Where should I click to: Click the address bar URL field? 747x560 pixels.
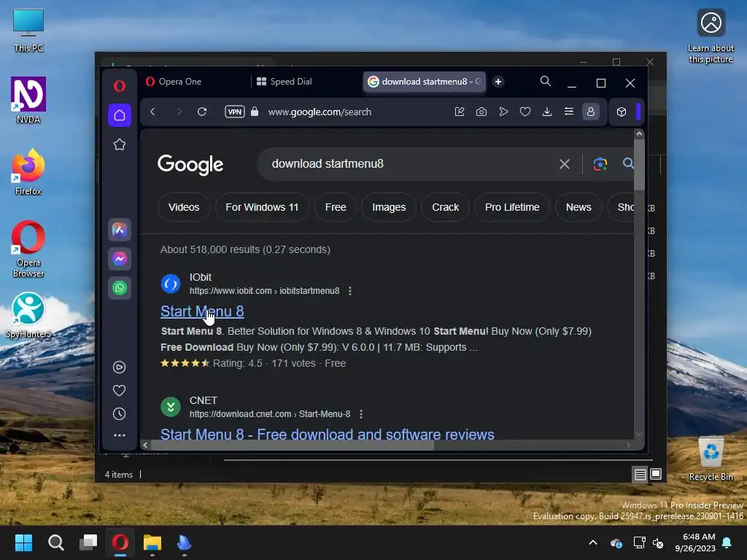[x=320, y=112]
